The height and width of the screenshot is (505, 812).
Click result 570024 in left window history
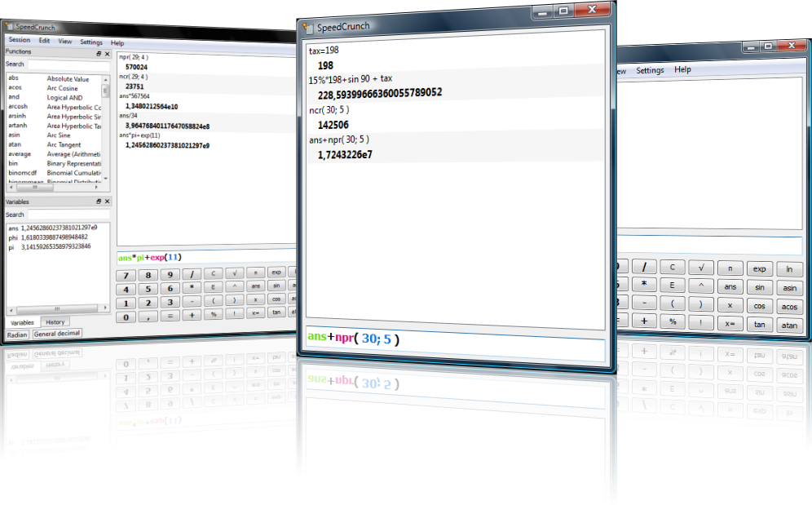(136, 67)
